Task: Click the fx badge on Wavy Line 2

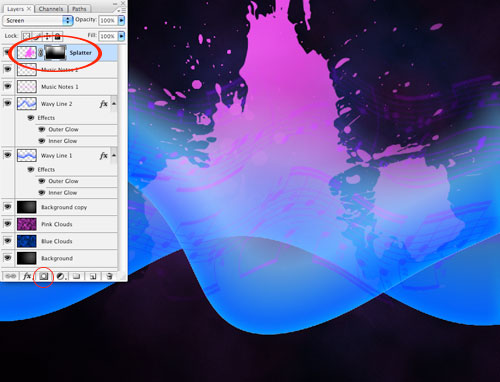Action: (x=104, y=104)
